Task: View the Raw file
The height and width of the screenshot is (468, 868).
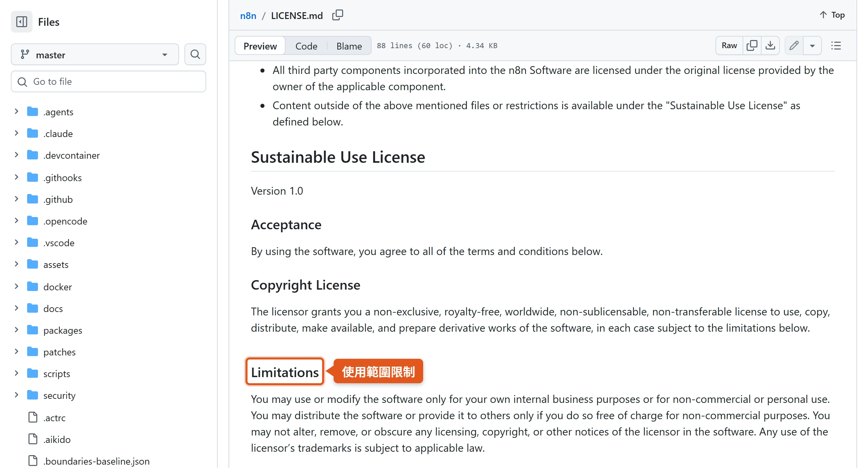Action: click(729, 45)
